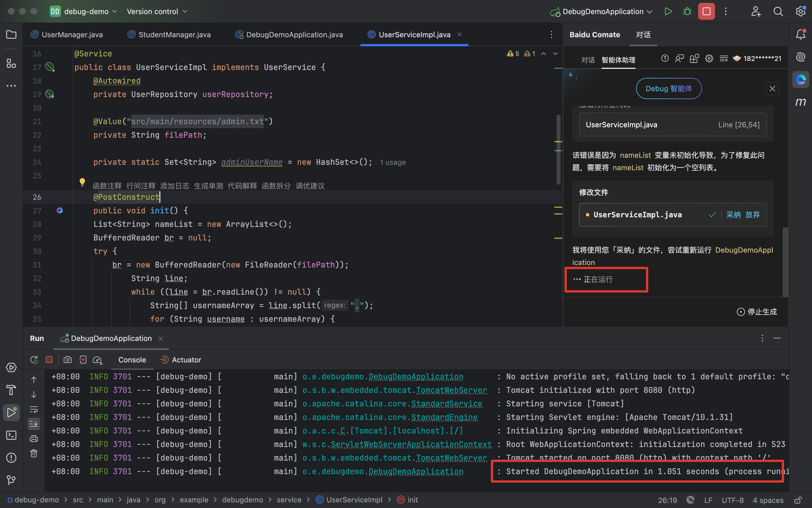Screen dimensions: 812x508
Task: Open Comate help question icon
Action: [665, 58]
